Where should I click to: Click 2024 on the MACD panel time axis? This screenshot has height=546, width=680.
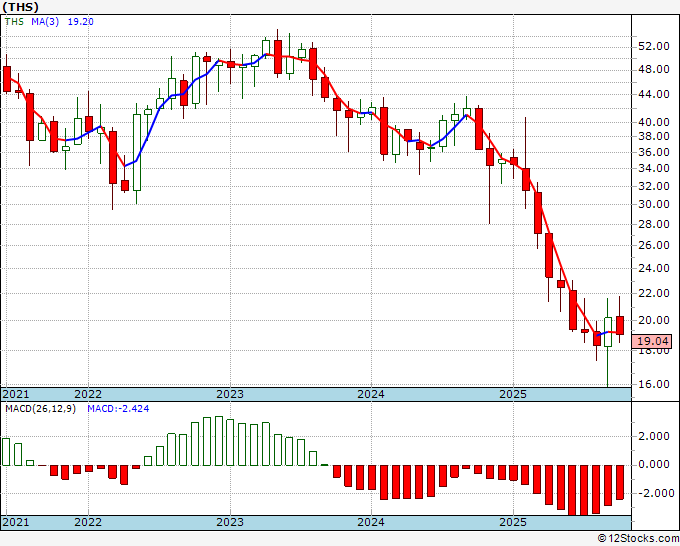[x=371, y=522]
